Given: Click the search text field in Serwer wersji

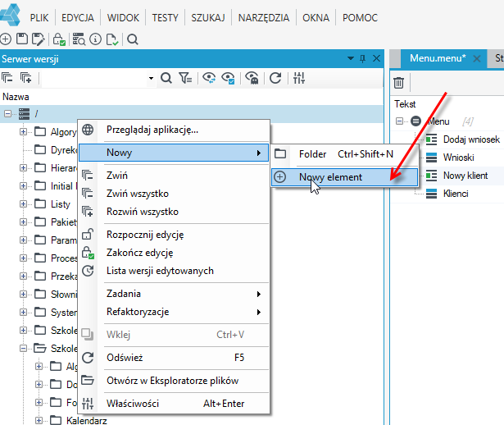Looking at the screenshot, I should 95,78.
